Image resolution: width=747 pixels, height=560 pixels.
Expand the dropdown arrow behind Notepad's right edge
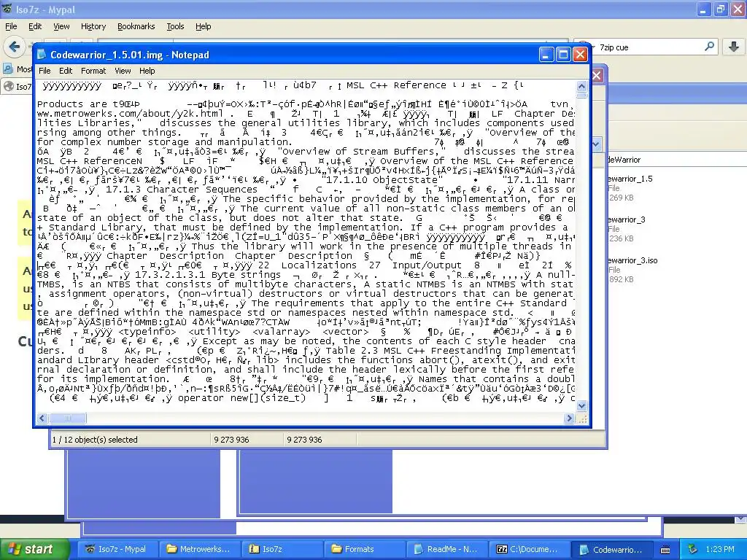[x=597, y=144]
